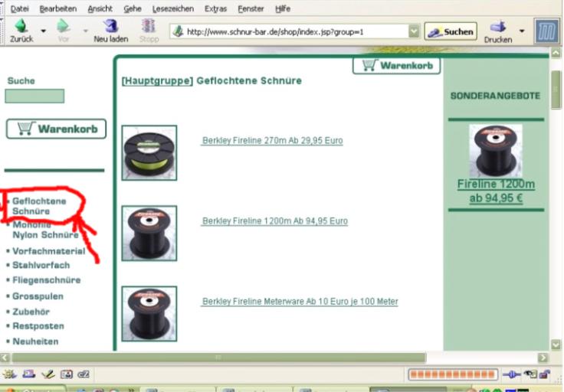The image size is (564, 392).
Task: Select Fliegenschnüre category
Action: pos(47,280)
